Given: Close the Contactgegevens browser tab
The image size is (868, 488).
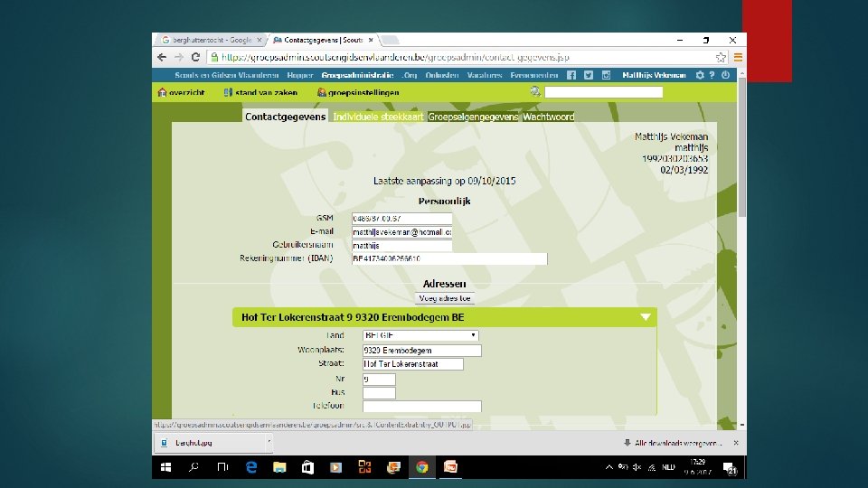Looking at the screenshot, I should [x=371, y=40].
